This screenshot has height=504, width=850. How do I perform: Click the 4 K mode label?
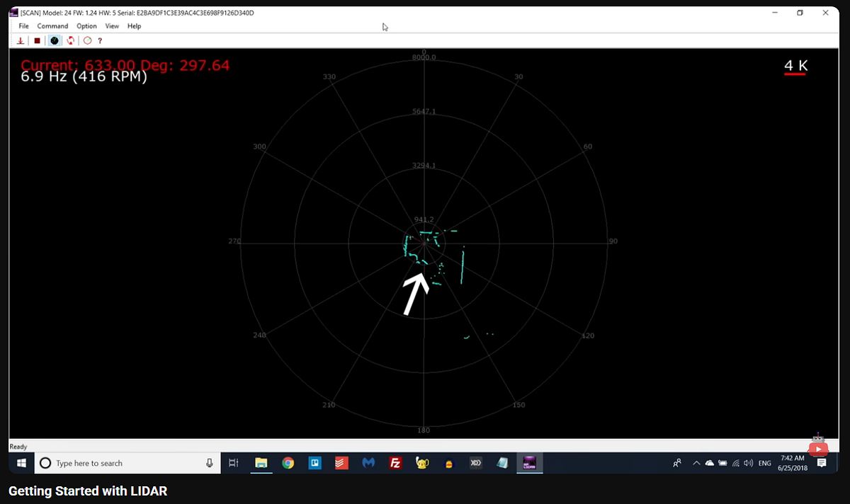[x=795, y=66]
